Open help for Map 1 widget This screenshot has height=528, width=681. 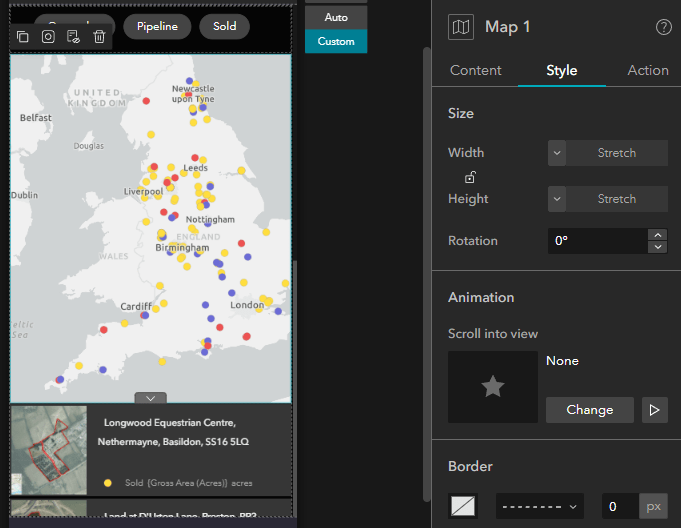pos(664,27)
